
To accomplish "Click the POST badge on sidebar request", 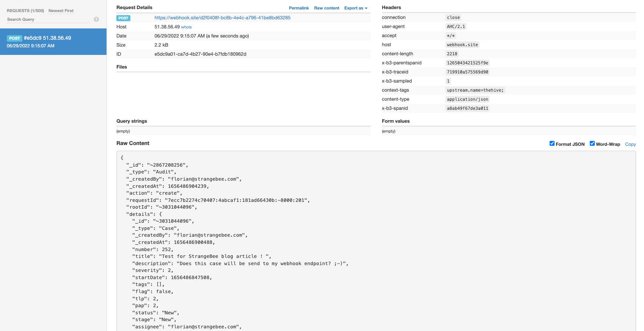I will [x=14, y=38].
